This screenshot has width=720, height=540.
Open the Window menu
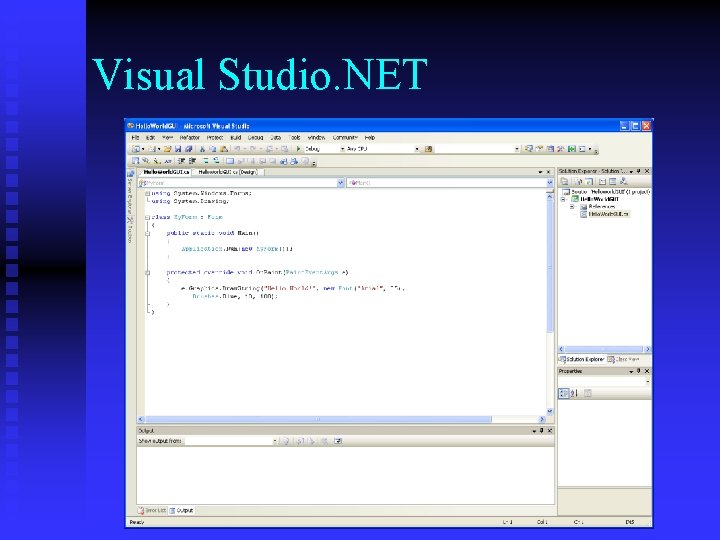(x=316, y=137)
